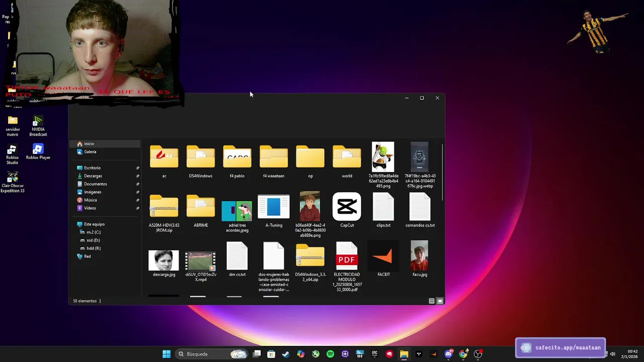Open Microsoft Store from the taskbar
The height and width of the screenshot is (362, 644).
coord(271,354)
